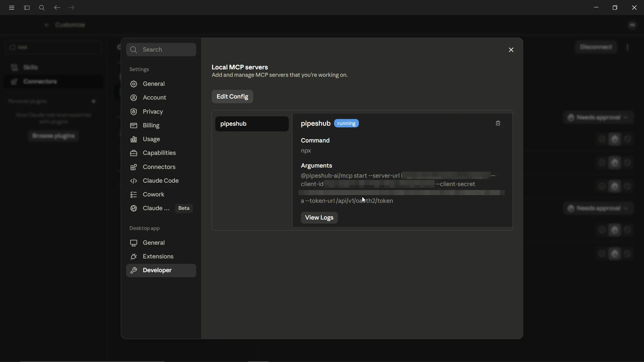
Task: Click the Extensions plug icon
Action: click(134, 256)
